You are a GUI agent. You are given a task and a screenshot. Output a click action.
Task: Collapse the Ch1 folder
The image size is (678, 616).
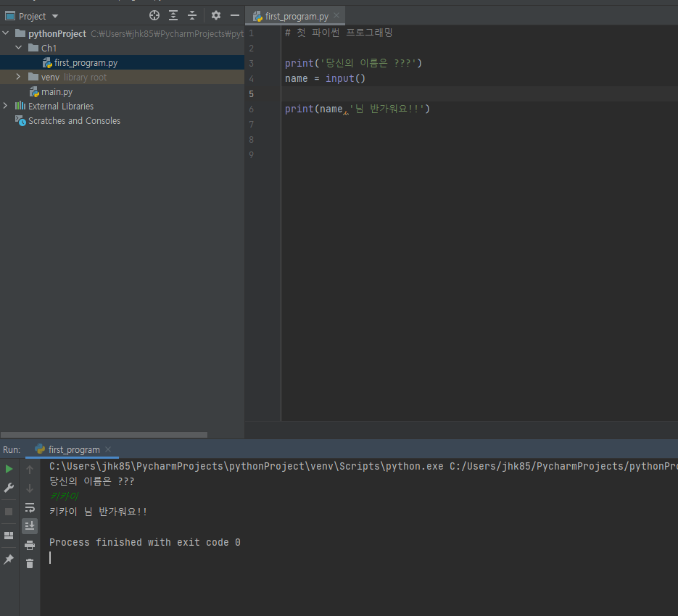tap(19, 48)
